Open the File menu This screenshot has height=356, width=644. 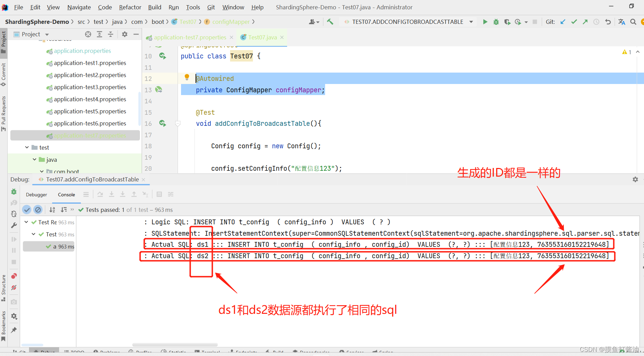pyautogui.click(x=18, y=7)
